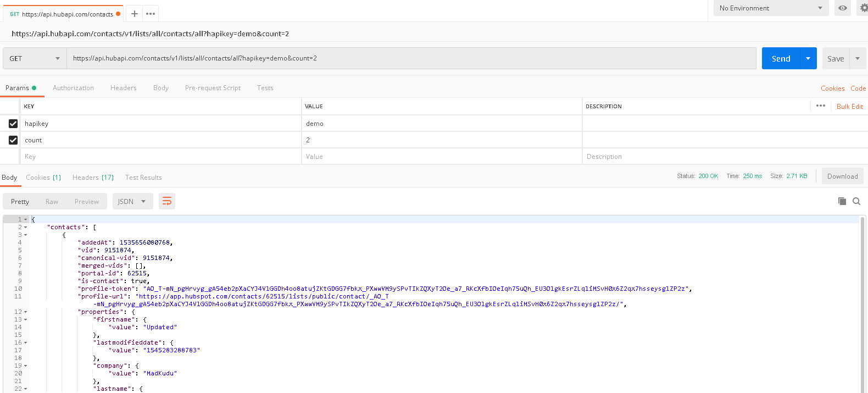Screen dimensions: 868x393
Task: Click the empty Key input field
Action: pos(161,157)
